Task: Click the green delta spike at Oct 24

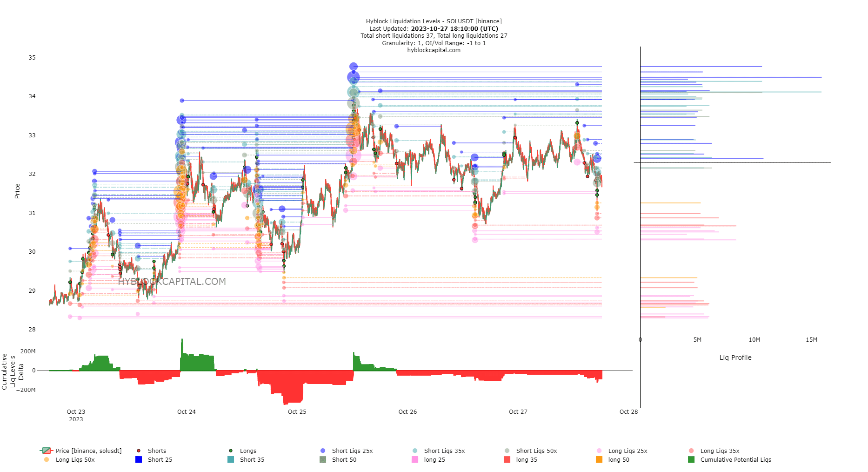Action: 182,354
